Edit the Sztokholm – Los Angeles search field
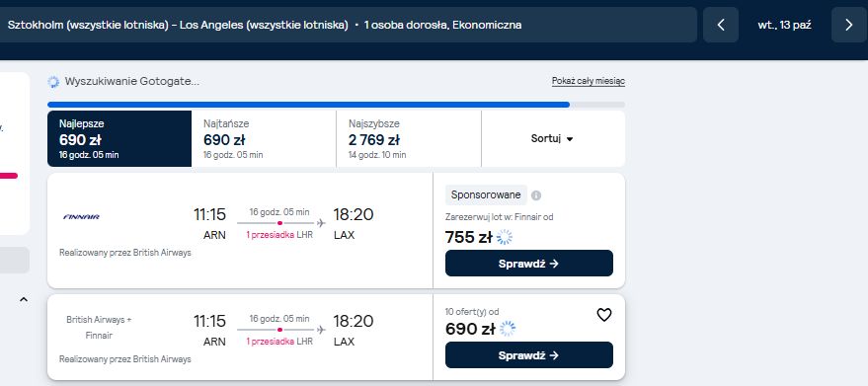The height and width of the screenshot is (386, 868). pyautogui.click(x=348, y=25)
